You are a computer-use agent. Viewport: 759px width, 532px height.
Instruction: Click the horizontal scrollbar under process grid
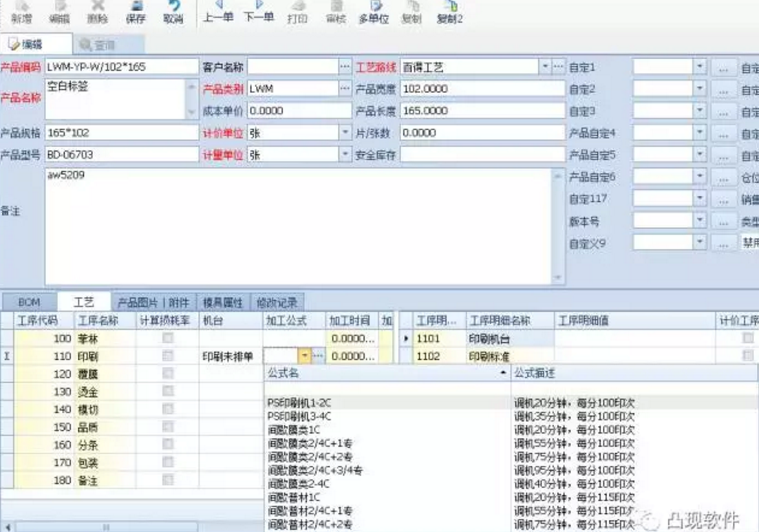pyautogui.click(x=107, y=526)
